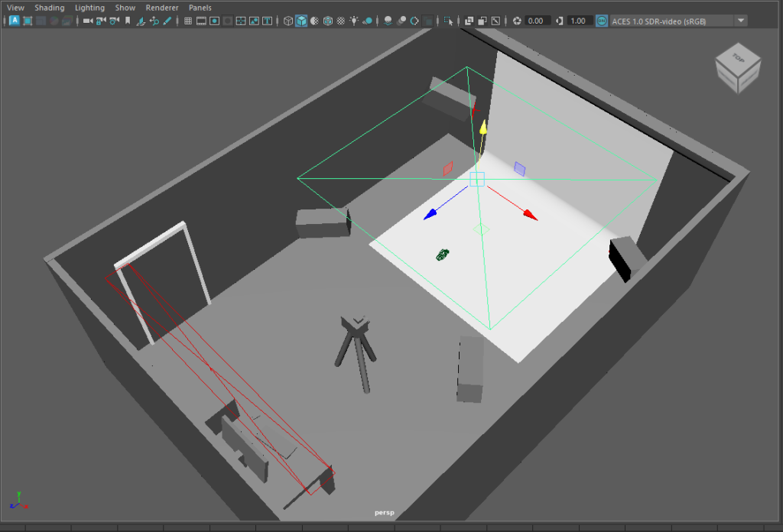783x532 pixels.
Task: Toggle textured display mode
Action: [340, 21]
